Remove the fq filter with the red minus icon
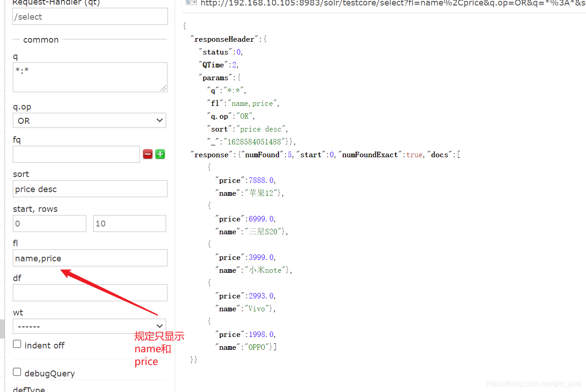 [x=148, y=155]
